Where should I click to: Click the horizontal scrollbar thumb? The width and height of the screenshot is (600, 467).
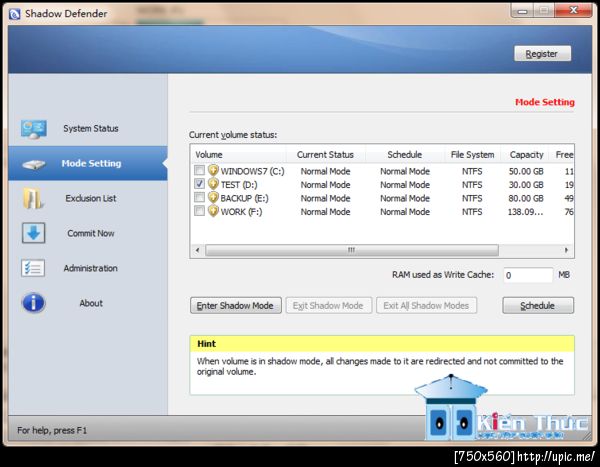pos(352,250)
